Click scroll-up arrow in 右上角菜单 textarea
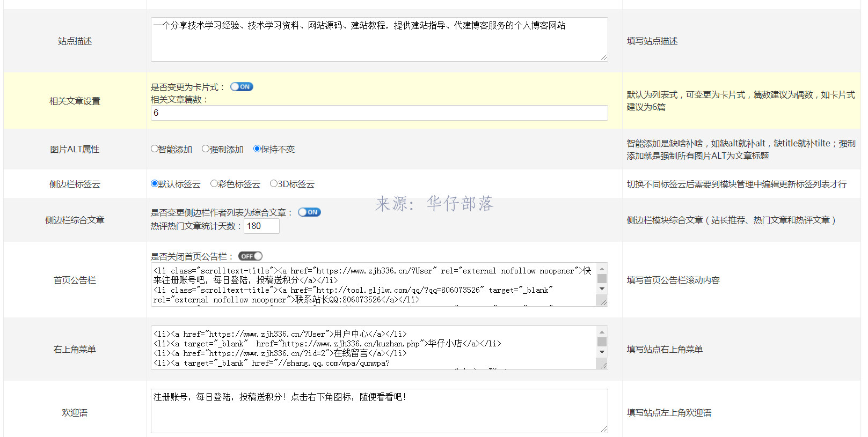This screenshot has height=437, width=868. coord(602,332)
